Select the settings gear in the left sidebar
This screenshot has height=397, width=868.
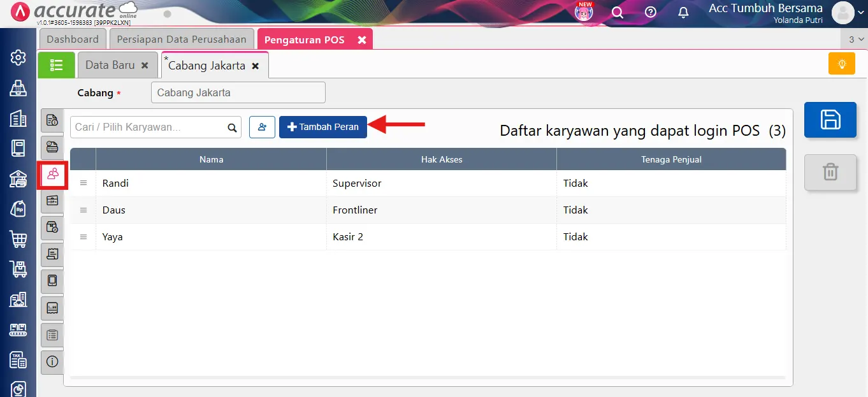[x=18, y=57]
